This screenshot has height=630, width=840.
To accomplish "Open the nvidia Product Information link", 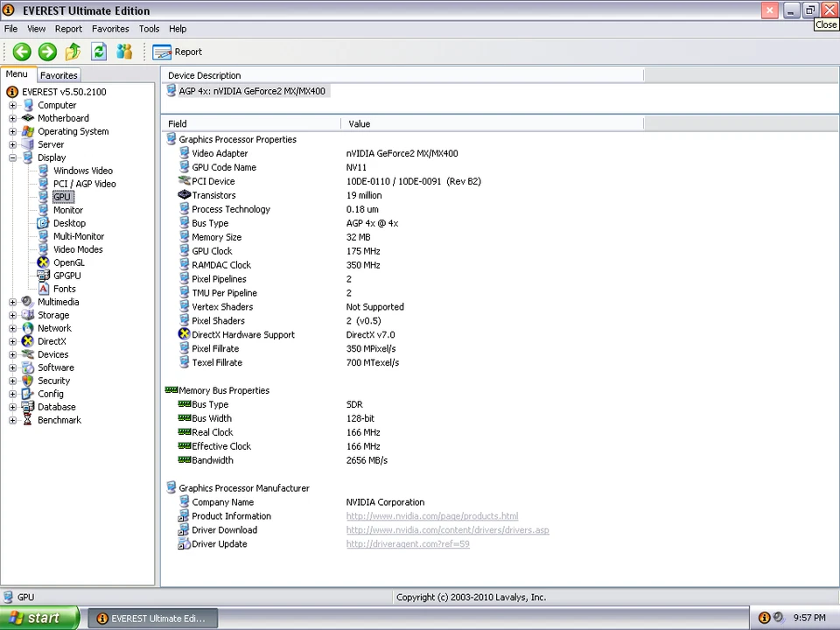I will coord(431,516).
